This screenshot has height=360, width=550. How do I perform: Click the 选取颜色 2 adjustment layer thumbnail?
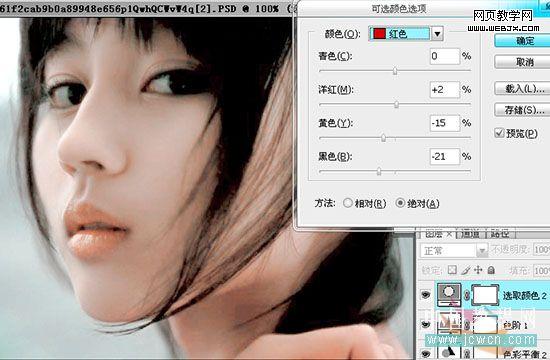(x=449, y=295)
